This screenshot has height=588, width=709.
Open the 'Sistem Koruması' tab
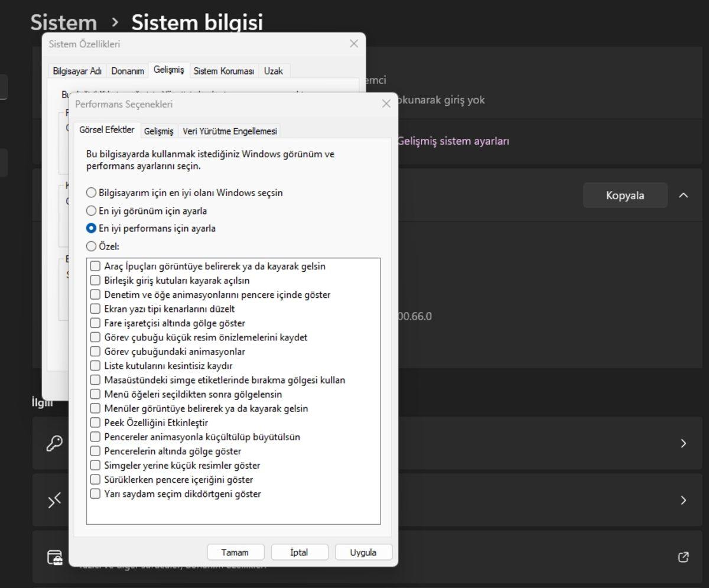pyautogui.click(x=223, y=71)
